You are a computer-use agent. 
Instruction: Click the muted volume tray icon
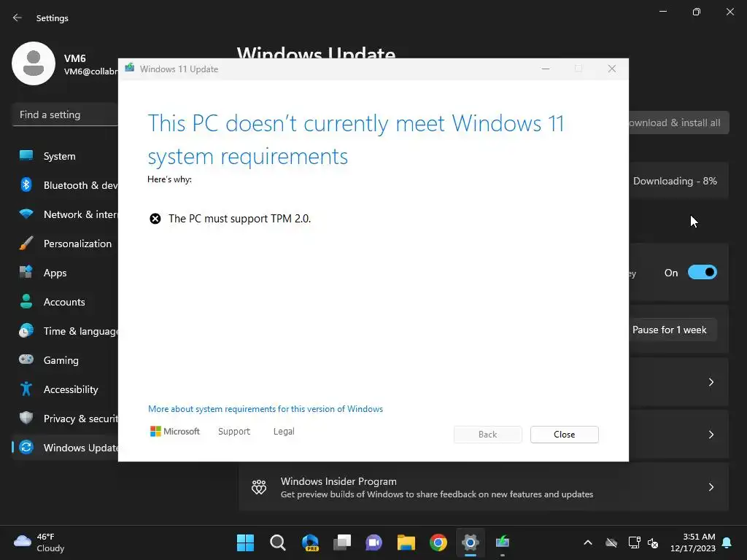point(653,542)
